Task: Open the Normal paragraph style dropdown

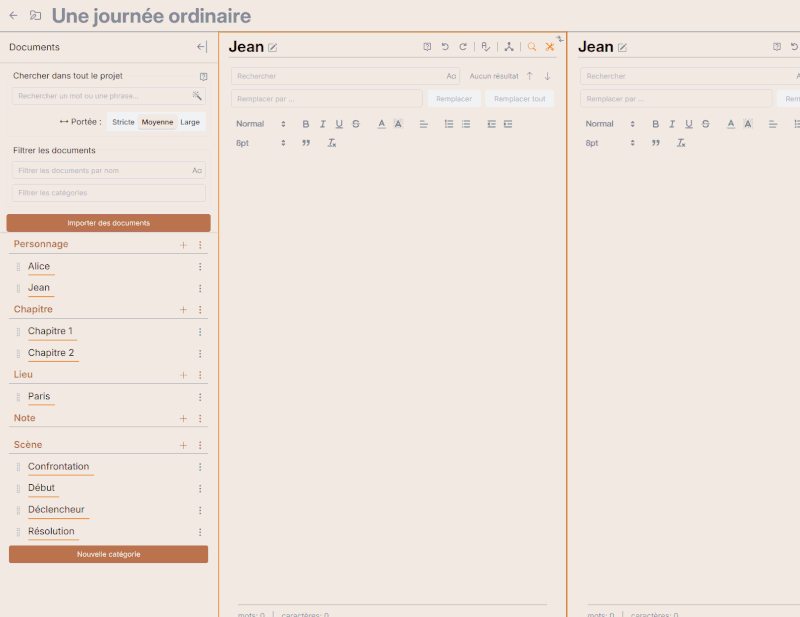Action: 260,124
